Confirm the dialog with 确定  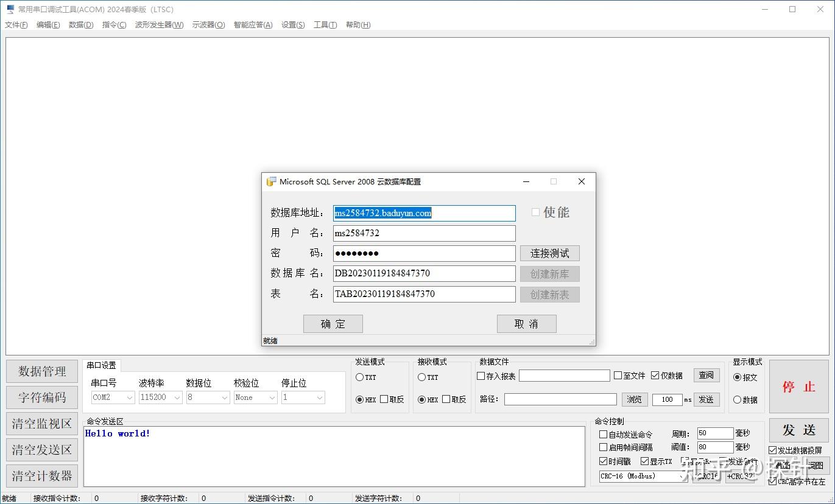point(333,324)
